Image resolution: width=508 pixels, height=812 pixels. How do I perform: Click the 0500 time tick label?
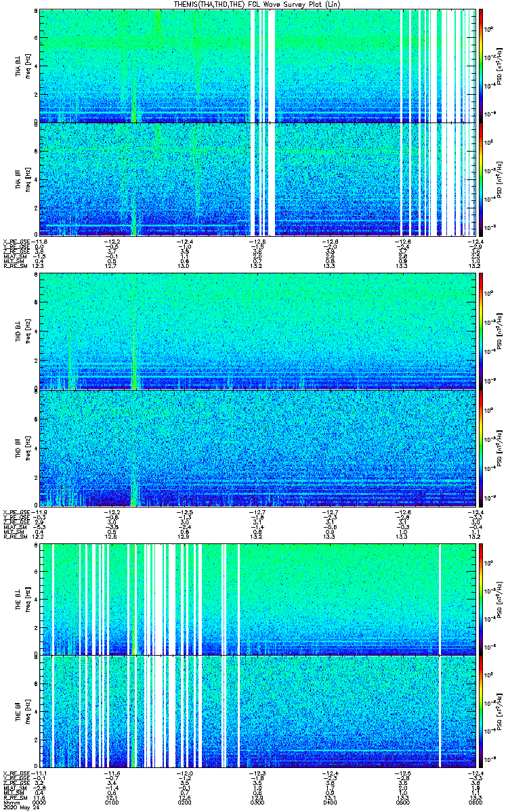[x=402, y=801]
